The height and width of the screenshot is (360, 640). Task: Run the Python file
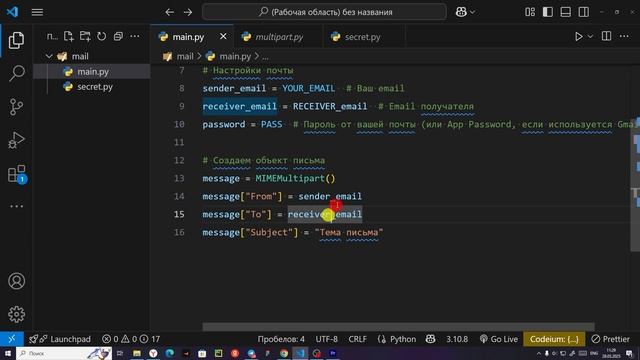pyautogui.click(x=579, y=36)
